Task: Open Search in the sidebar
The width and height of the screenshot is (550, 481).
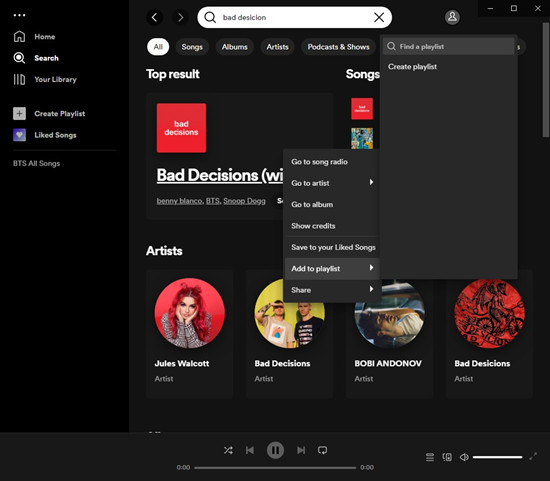Action: coord(36,58)
